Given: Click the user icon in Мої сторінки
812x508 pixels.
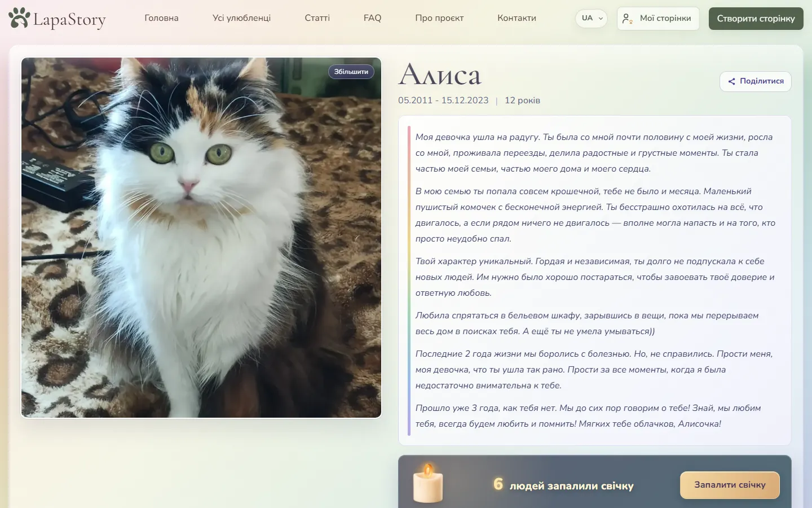Looking at the screenshot, I should click(627, 19).
